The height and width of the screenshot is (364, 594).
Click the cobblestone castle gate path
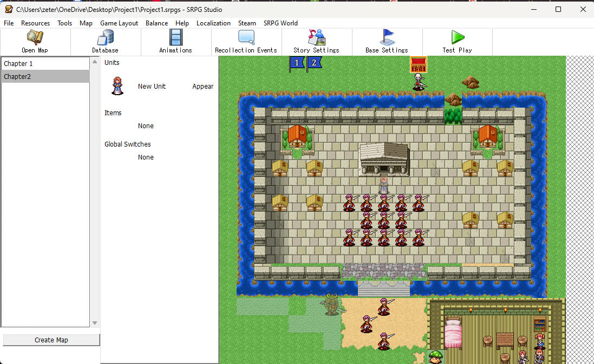pos(384,272)
